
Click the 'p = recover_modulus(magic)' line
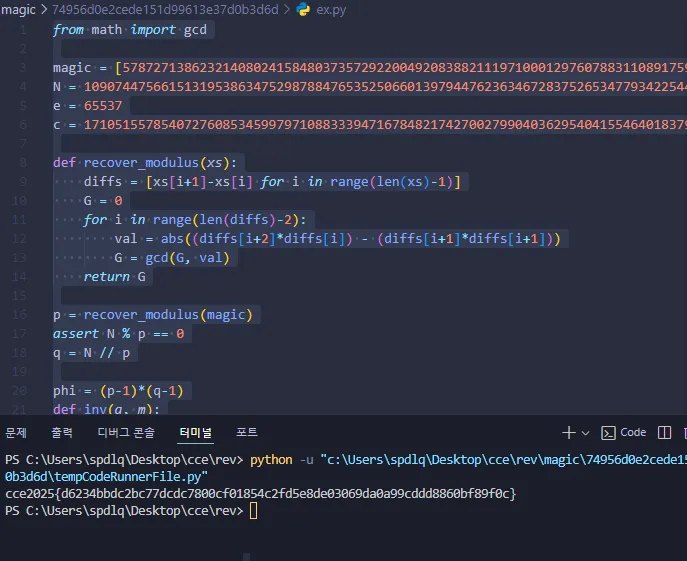(153, 315)
